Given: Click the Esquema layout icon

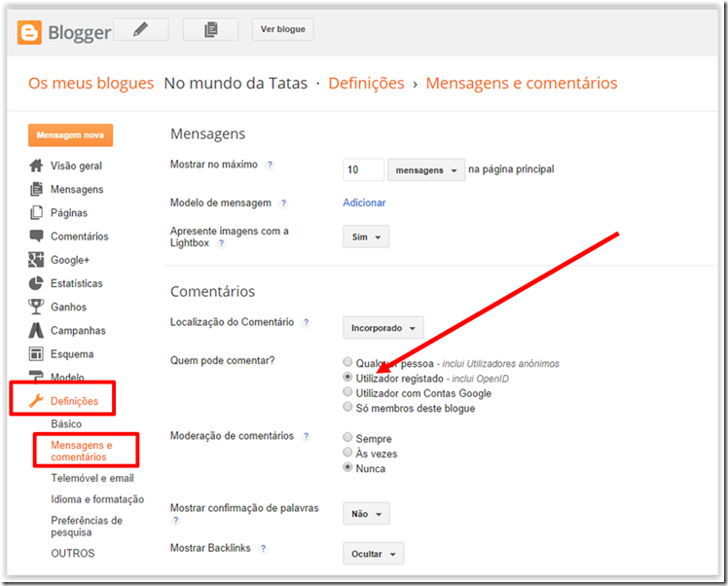Looking at the screenshot, I should pyautogui.click(x=36, y=353).
